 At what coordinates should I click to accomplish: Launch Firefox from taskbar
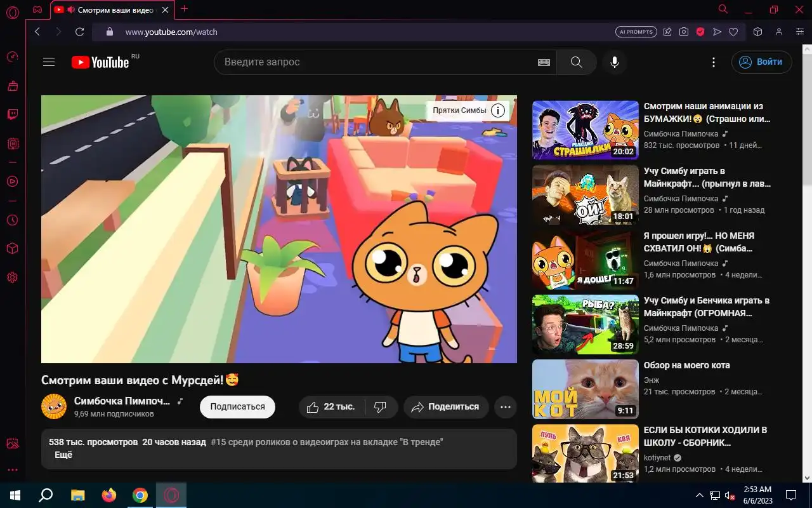[x=109, y=495]
